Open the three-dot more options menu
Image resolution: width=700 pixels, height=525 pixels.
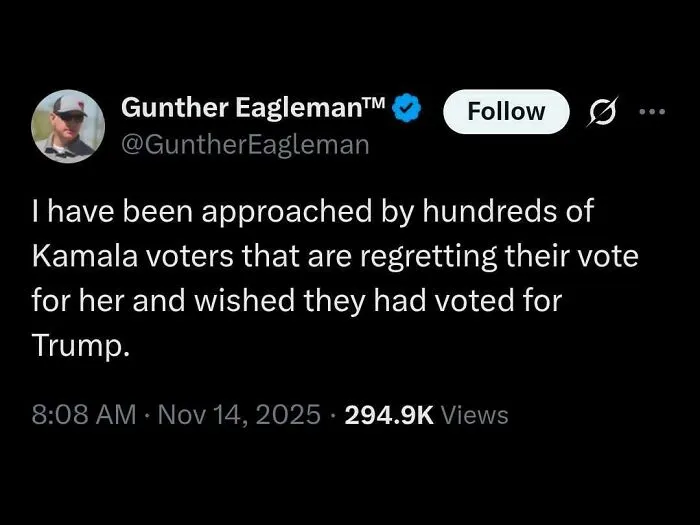point(652,112)
